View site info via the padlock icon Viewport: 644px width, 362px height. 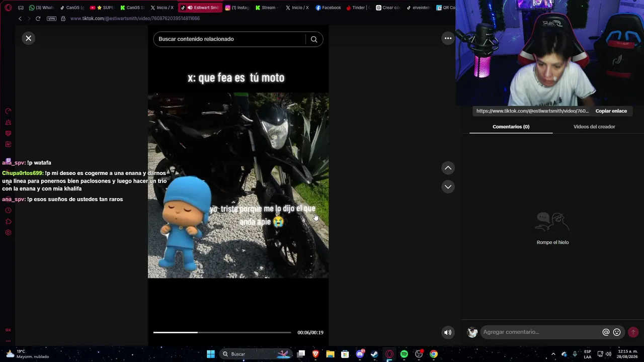(x=63, y=19)
